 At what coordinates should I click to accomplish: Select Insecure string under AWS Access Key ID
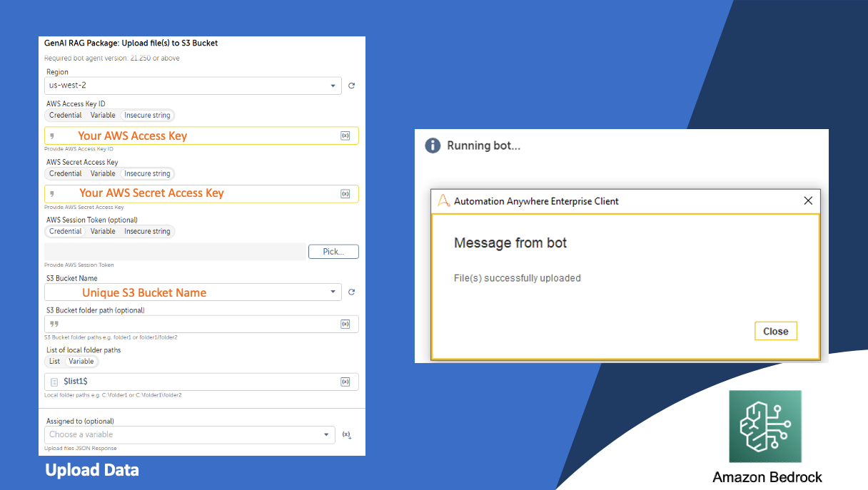pos(147,116)
